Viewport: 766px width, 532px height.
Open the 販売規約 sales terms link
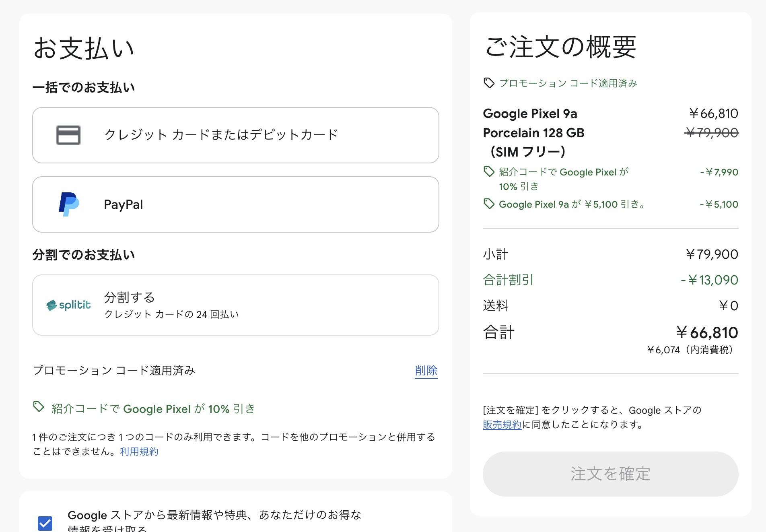click(502, 425)
